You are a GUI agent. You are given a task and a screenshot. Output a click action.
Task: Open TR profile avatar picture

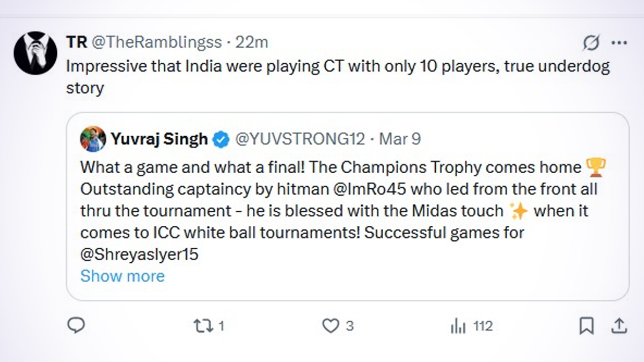click(35, 53)
